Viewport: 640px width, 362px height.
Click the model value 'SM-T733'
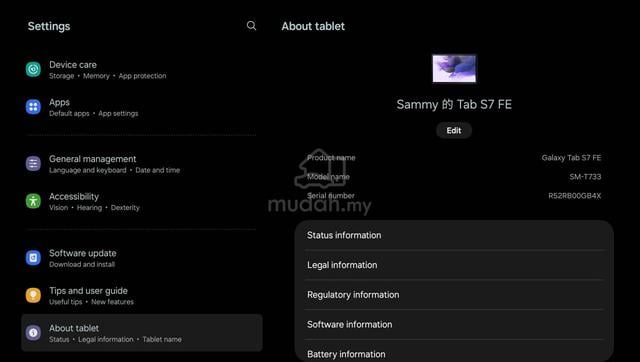point(585,177)
